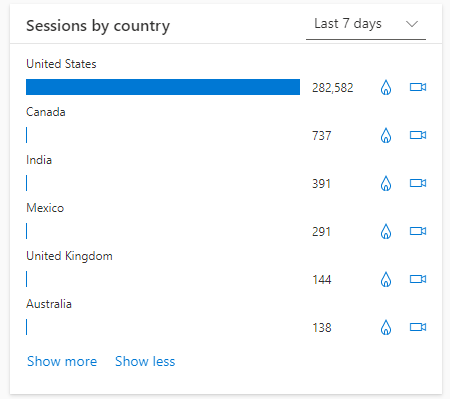Open heatmap icon for Mexico

(x=386, y=231)
